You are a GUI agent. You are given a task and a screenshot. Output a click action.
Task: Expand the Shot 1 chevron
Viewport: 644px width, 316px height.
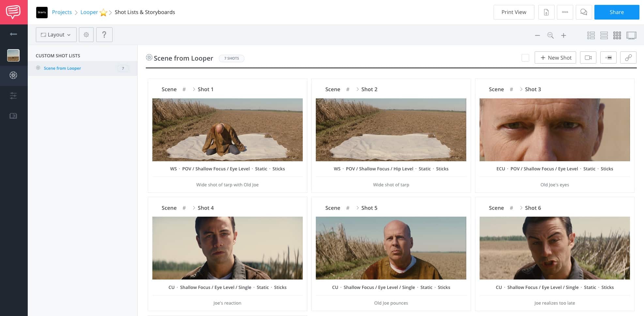coord(194,89)
